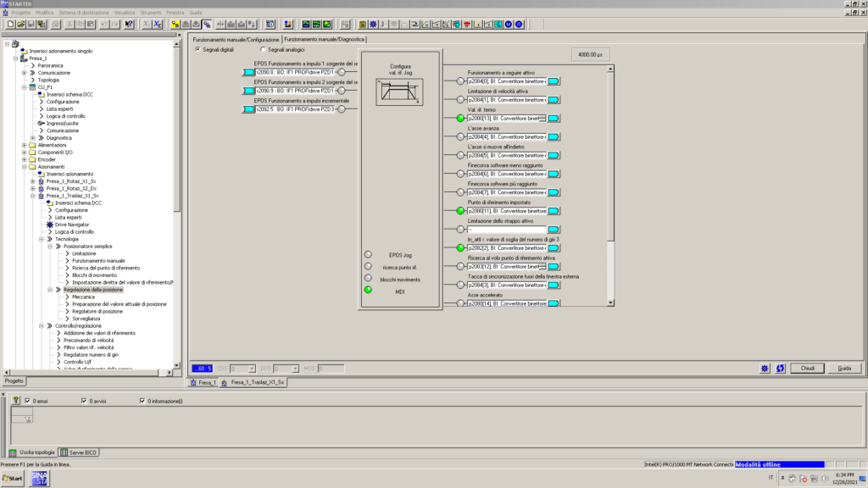Screen dimensions: 868x488
Task: Expand the Encoder folder
Action: click(x=25, y=159)
